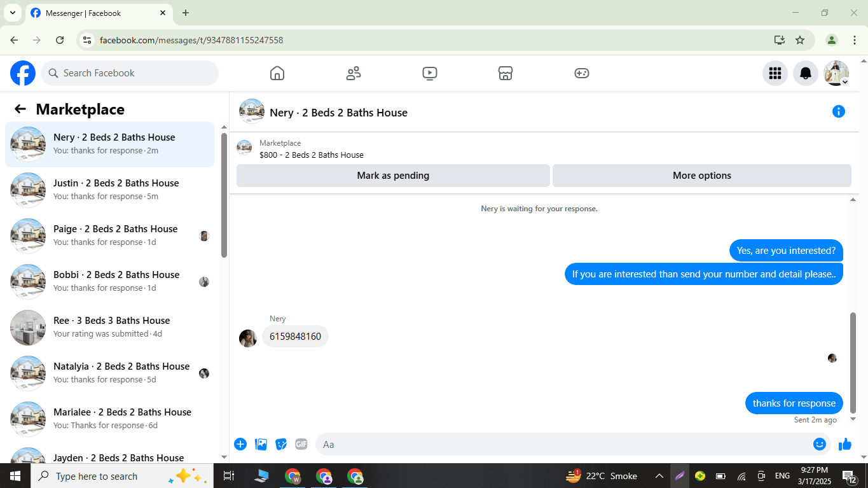Screen dimensions: 868x488
Task: Open Natalyia 2 Beds 2 Baths House conversation
Action: tap(109, 373)
